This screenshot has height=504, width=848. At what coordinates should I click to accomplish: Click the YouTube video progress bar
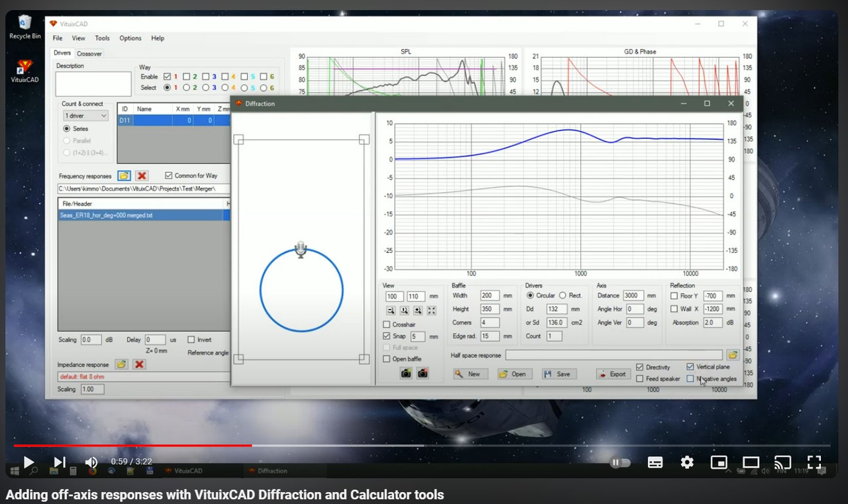click(421, 446)
